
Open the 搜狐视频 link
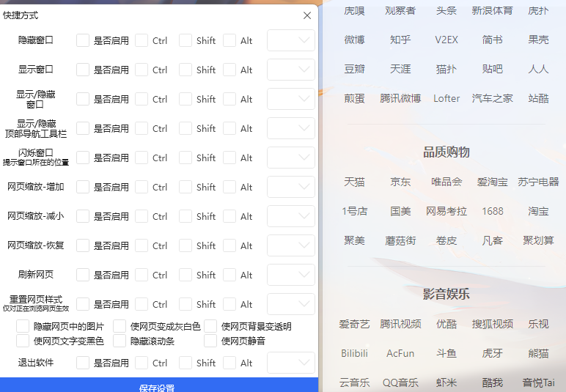click(493, 324)
